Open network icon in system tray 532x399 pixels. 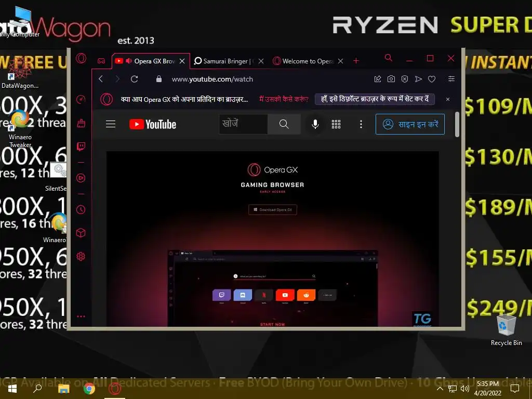point(453,389)
